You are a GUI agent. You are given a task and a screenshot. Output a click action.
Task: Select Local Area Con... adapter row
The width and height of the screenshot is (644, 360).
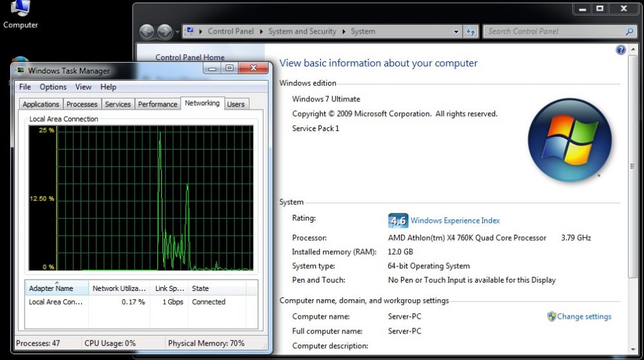141,302
